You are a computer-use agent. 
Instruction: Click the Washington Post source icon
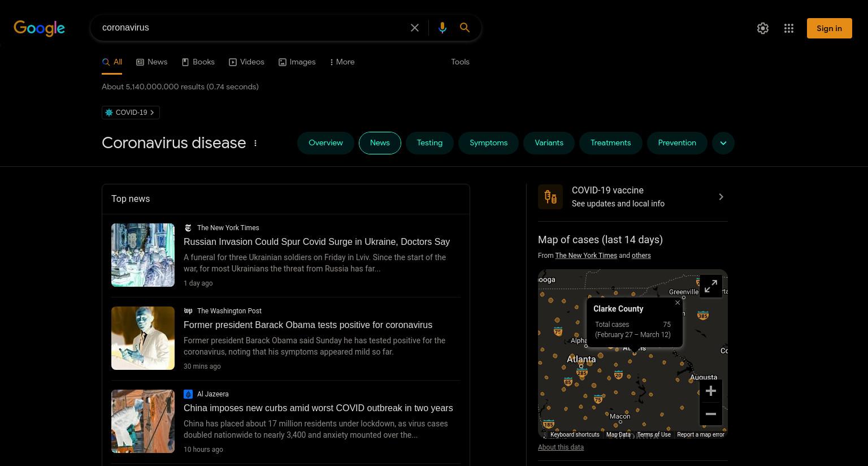(x=188, y=311)
